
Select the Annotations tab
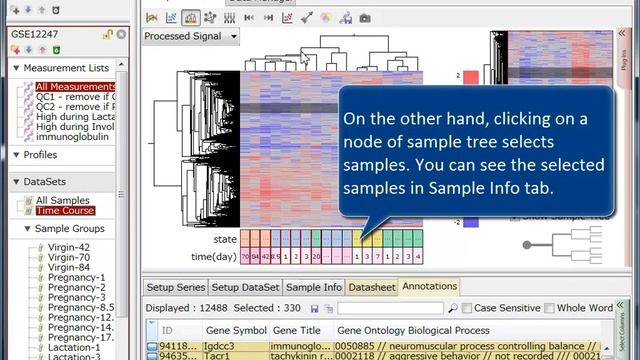pos(429,286)
